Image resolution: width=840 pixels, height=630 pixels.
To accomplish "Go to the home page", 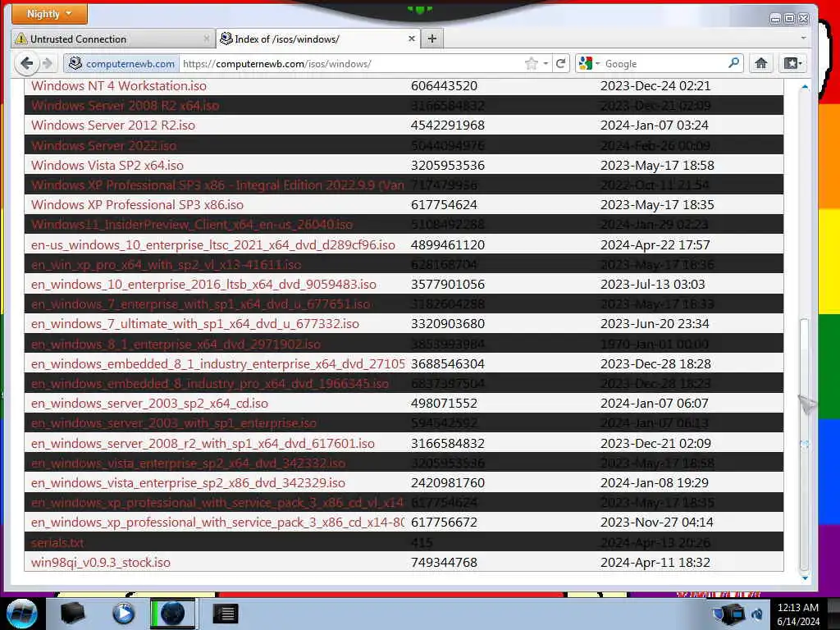I will (x=760, y=63).
